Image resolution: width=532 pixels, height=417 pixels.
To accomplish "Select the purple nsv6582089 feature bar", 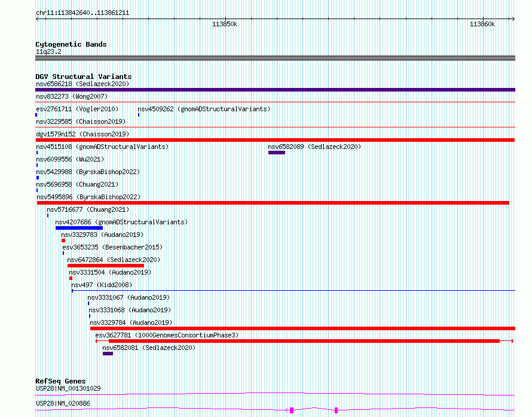I will 277,153.
